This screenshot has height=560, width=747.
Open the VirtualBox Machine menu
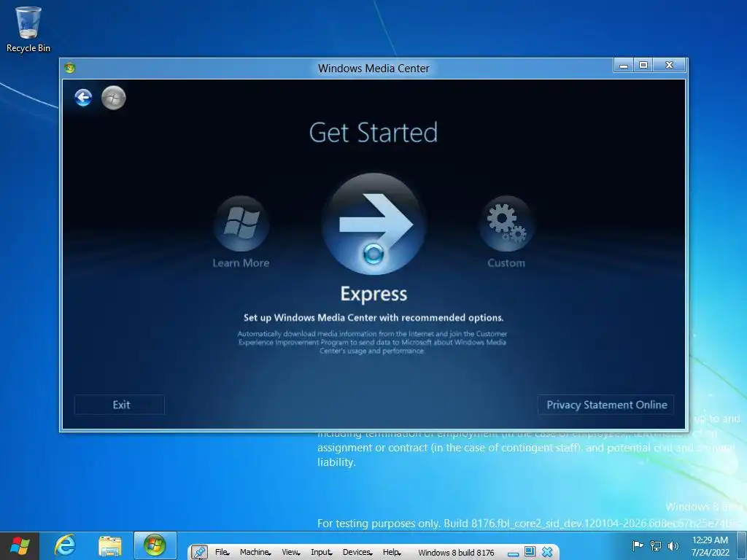[255, 553]
